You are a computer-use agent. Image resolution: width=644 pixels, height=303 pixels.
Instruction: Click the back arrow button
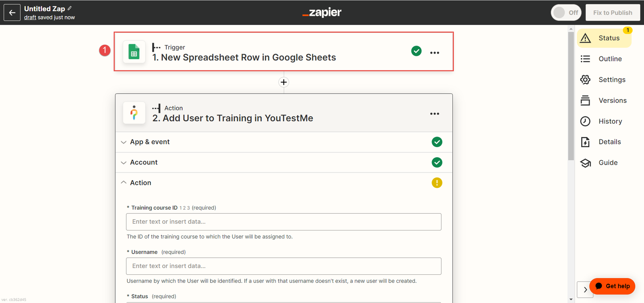point(12,12)
